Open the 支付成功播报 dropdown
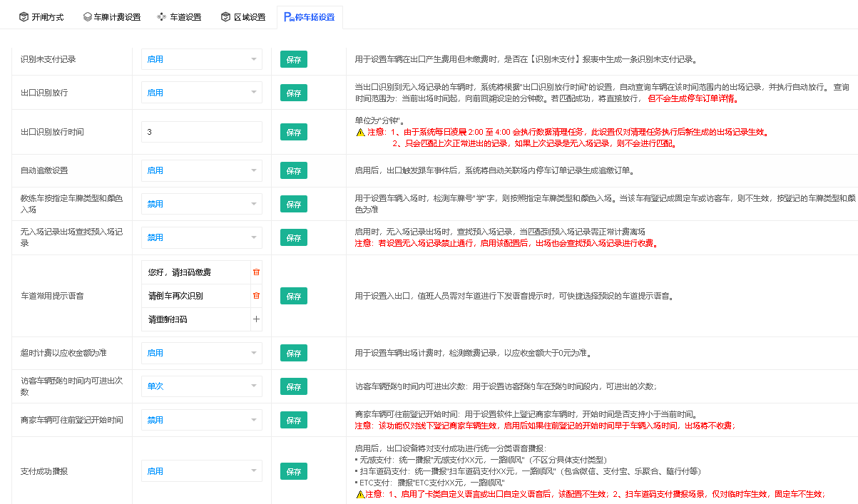858x504 pixels. [x=202, y=471]
